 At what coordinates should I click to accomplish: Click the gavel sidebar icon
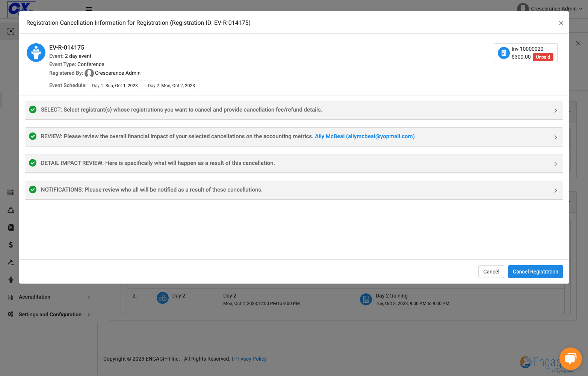[x=11, y=262]
